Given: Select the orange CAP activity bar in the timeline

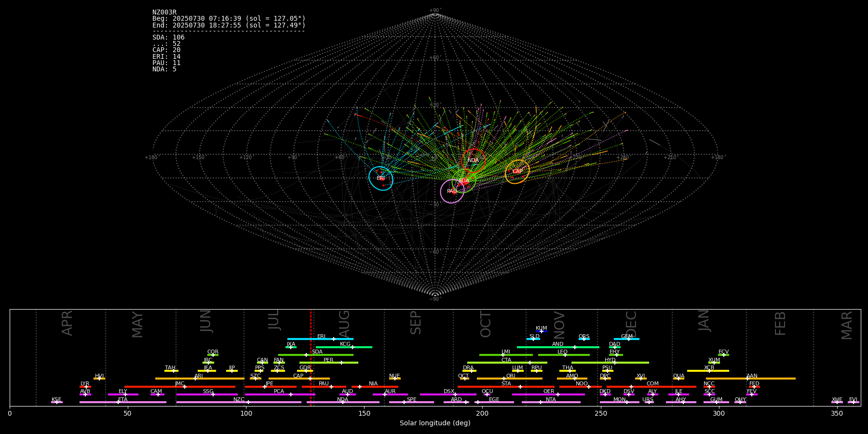Looking at the screenshot, I should pos(299,379).
